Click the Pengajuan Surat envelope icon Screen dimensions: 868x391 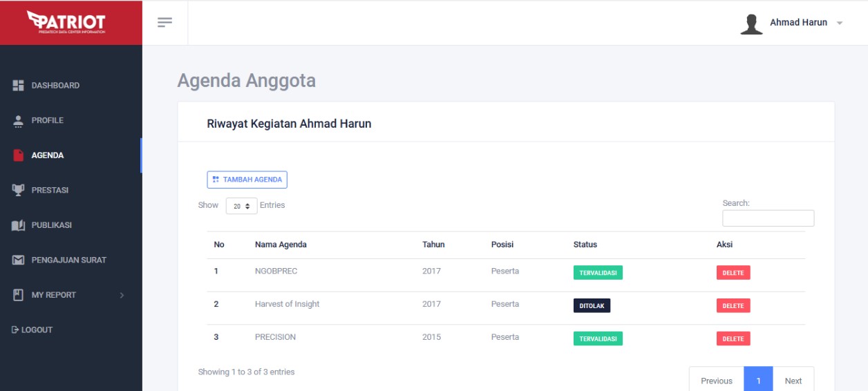coord(19,260)
